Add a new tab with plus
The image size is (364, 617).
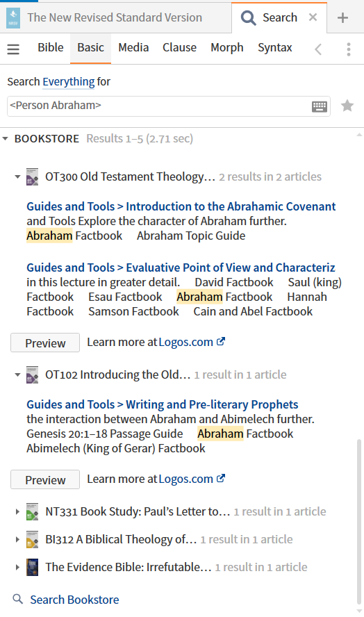click(x=342, y=17)
